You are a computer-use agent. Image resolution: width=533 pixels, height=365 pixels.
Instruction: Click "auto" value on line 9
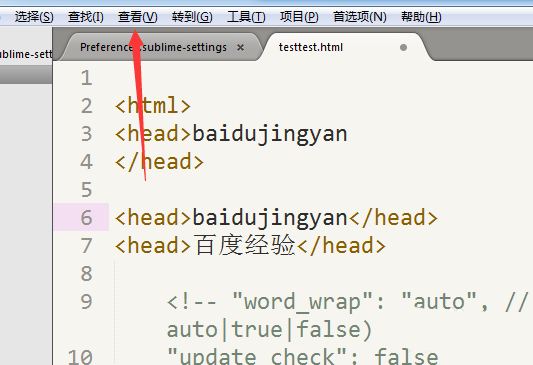[x=439, y=301]
